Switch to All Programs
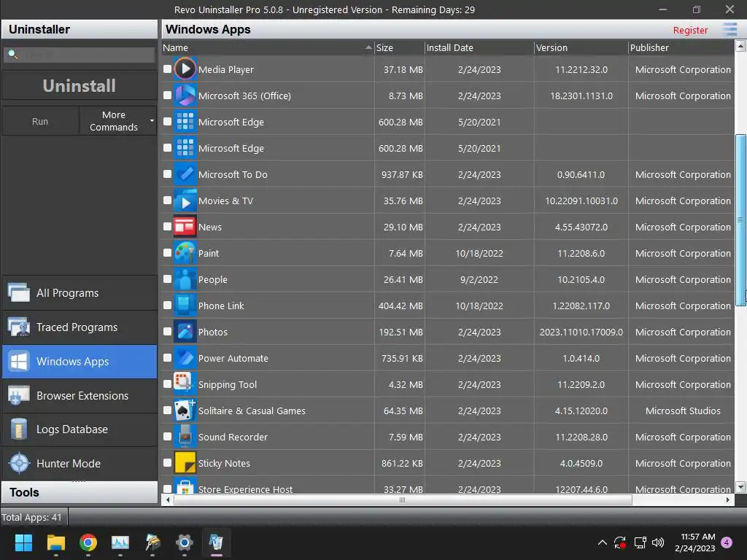 (80, 293)
